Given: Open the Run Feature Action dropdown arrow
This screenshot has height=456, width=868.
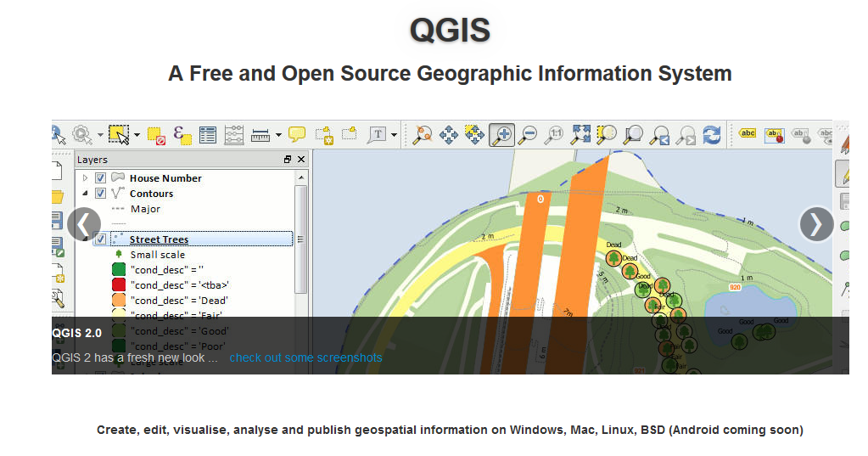Looking at the screenshot, I should 99,135.
